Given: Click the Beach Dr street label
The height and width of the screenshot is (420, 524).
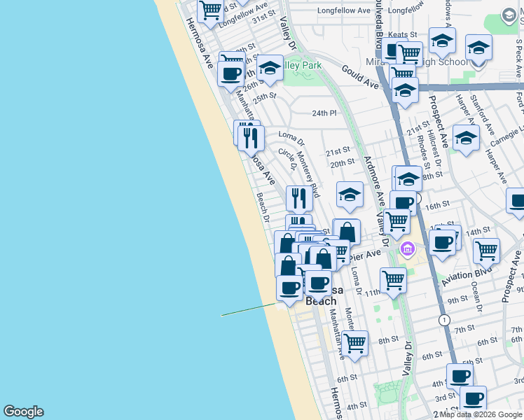Looking at the screenshot, I should (x=263, y=207).
